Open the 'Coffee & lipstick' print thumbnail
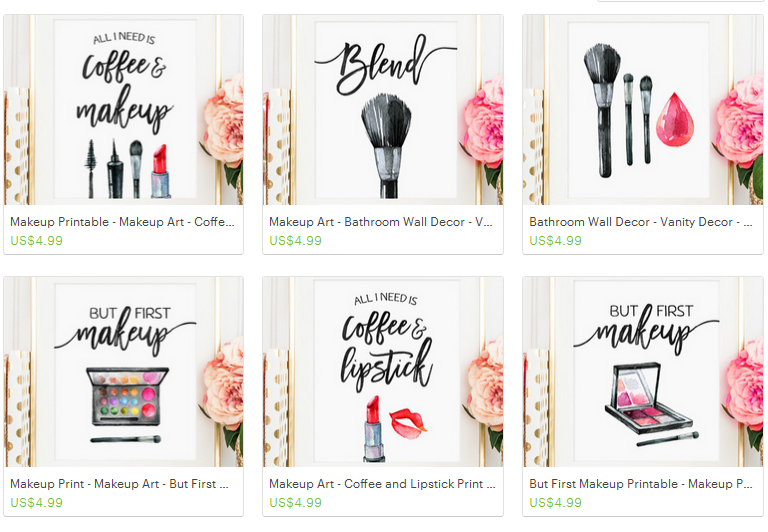 point(383,372)
